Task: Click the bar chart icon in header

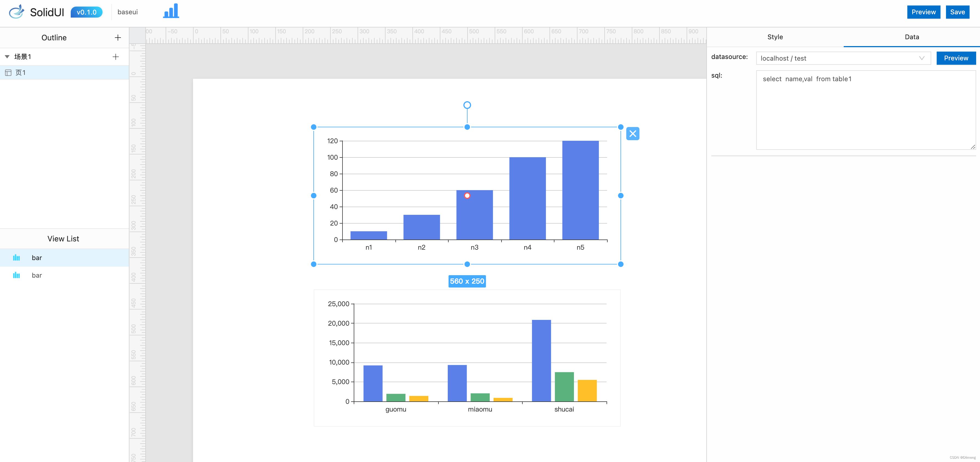Action: (171, 11)
